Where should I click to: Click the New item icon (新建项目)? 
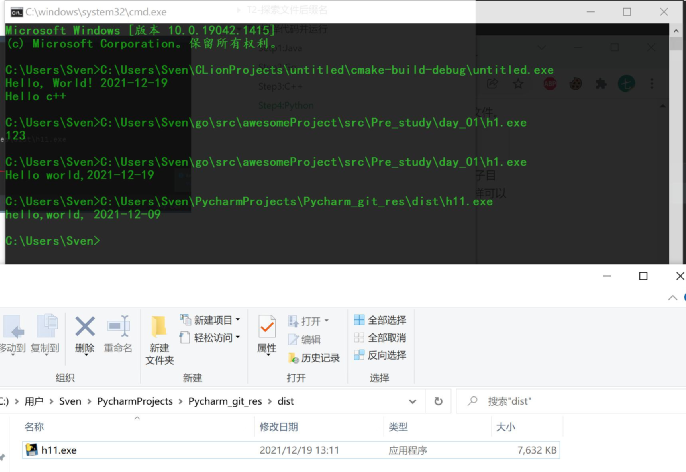coord(186,320)
